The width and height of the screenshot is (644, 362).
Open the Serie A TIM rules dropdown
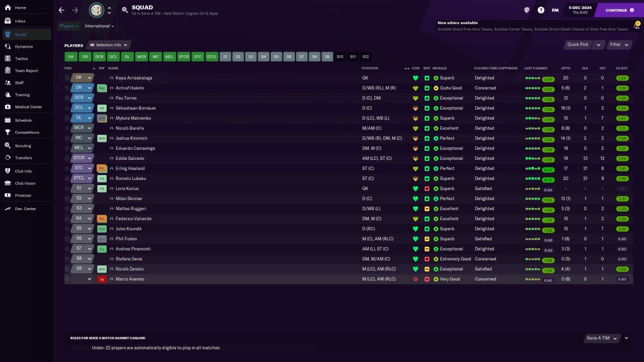point(602,338)
